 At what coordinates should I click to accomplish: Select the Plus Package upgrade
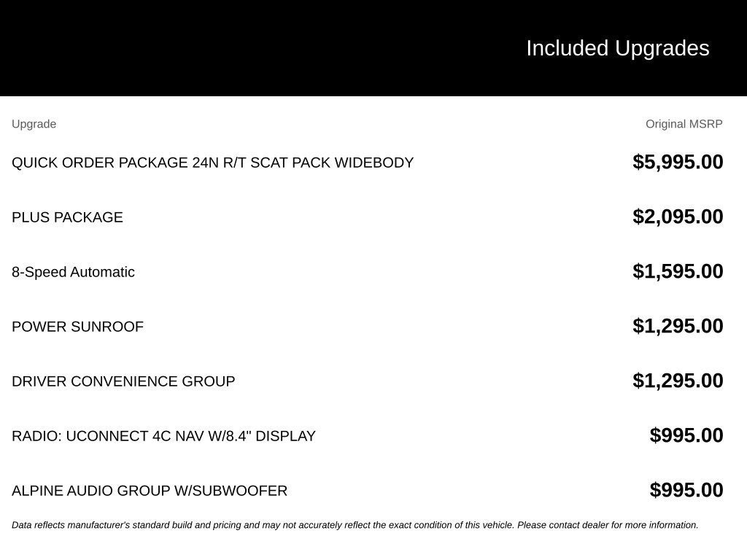click(x=67, y=217)
